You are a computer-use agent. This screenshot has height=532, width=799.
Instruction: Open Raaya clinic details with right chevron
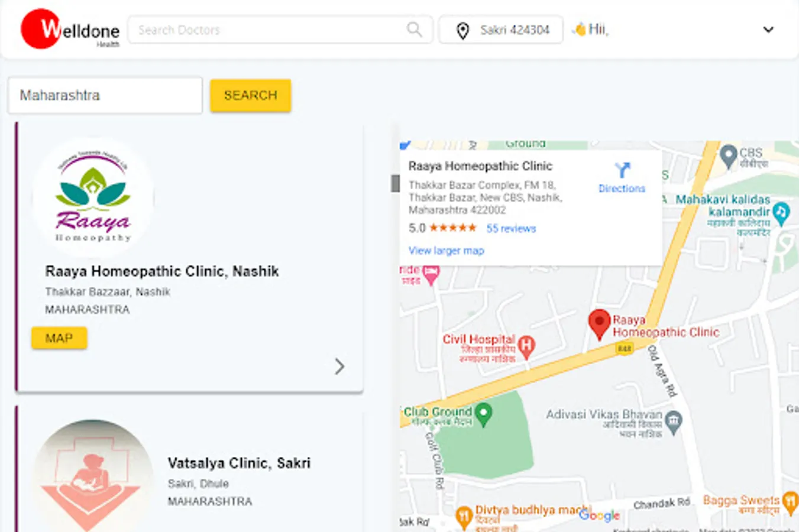tap(339, 366)
